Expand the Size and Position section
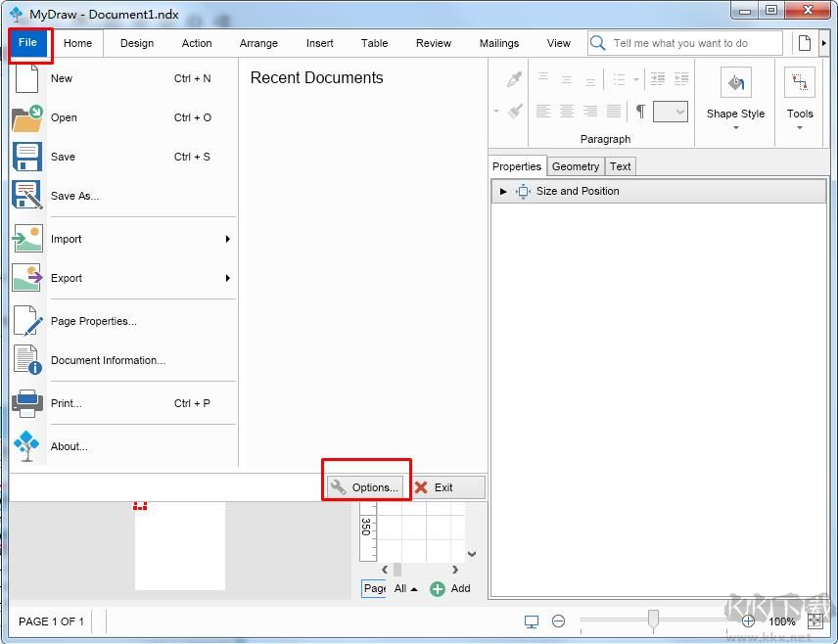Viewport: 838px width, 644px height. (x=503, y=191)
